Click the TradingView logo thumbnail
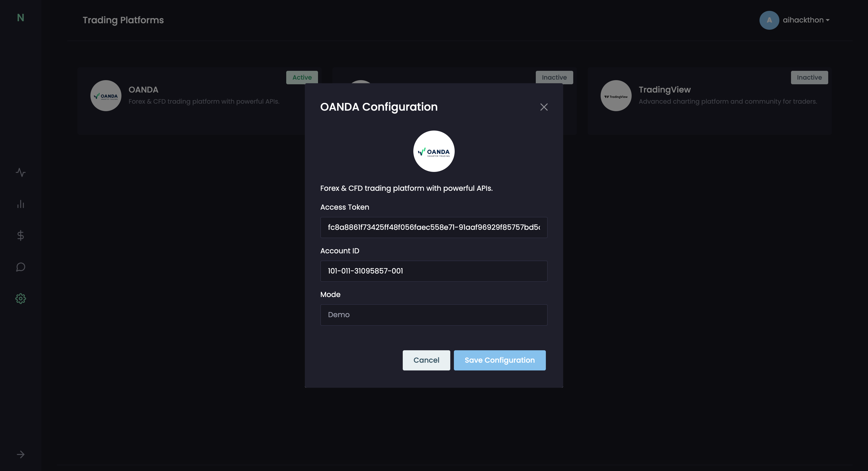 (x=616, y=96)
